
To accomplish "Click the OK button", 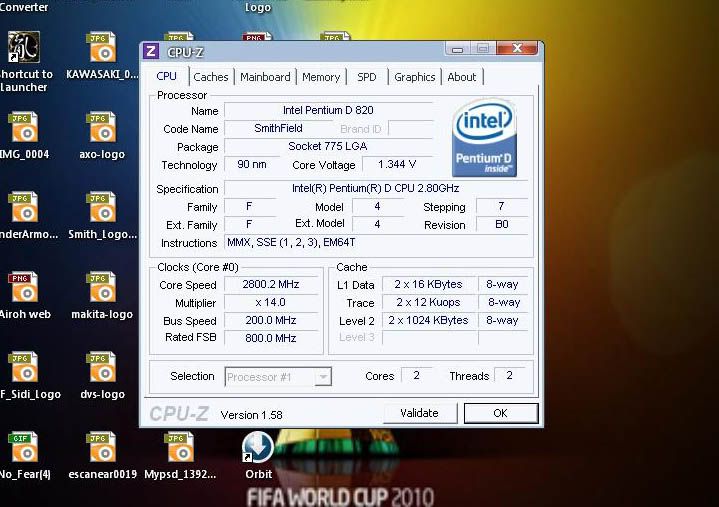I will point(501,413).
